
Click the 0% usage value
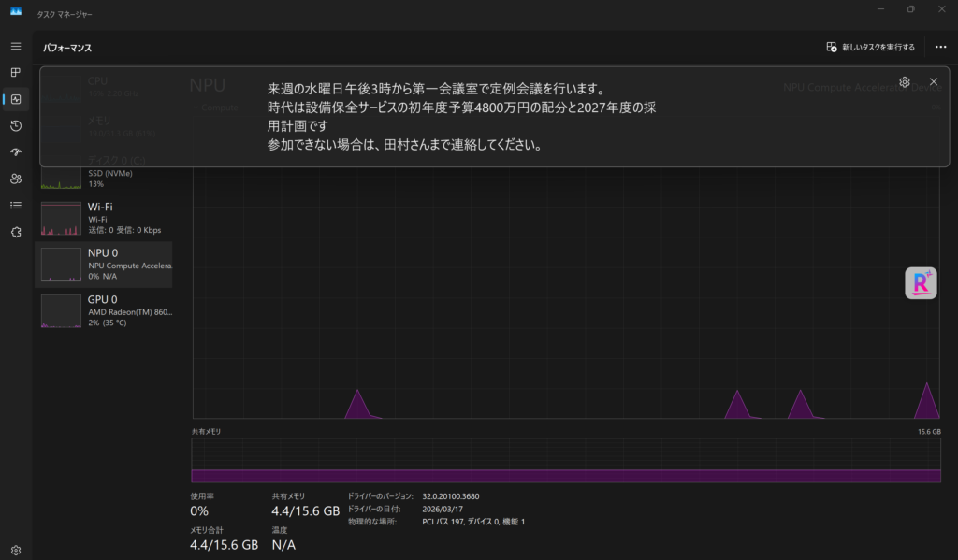(199, 510)
